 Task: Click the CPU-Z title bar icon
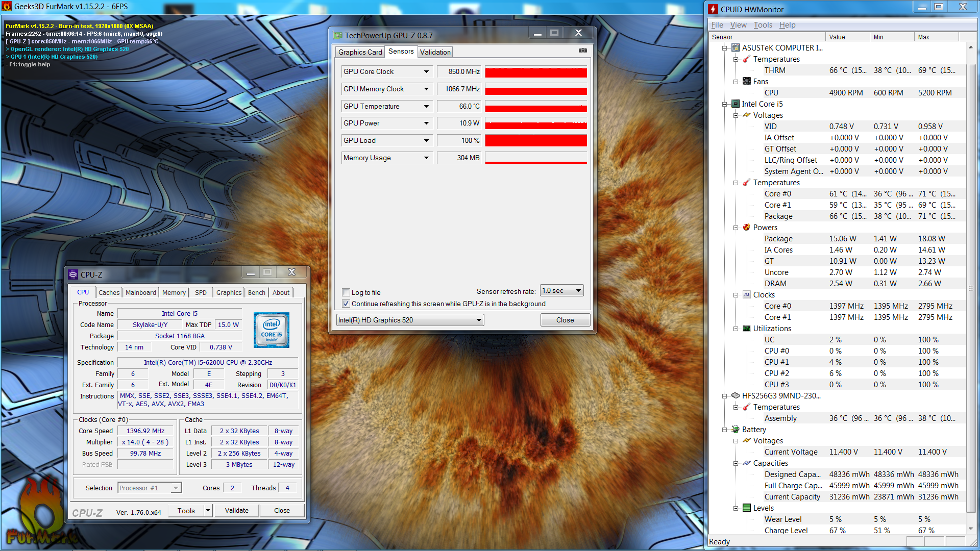73,274
